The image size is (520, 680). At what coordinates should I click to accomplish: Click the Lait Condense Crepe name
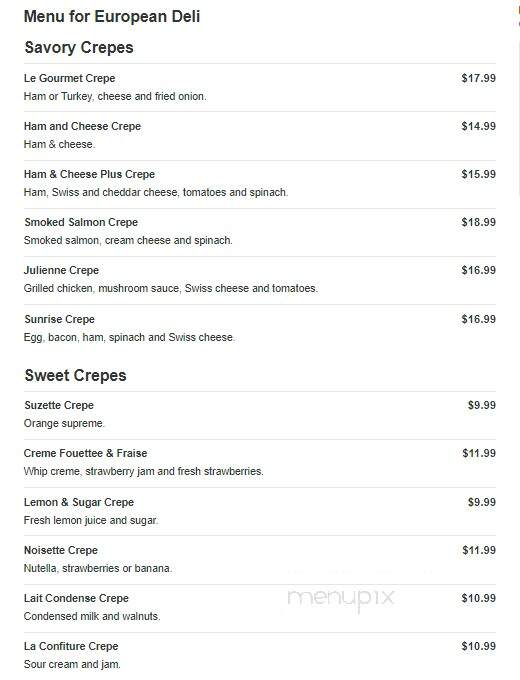[x=76, y=598]
